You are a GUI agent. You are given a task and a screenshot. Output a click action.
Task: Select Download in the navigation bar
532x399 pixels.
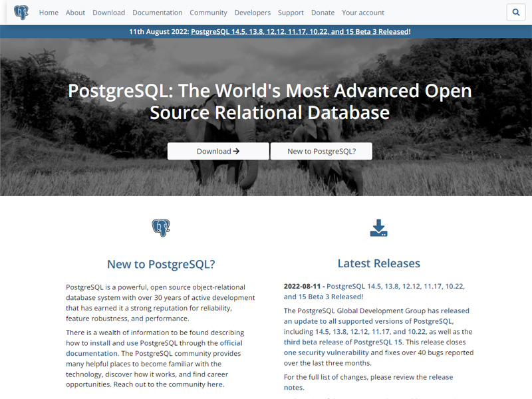108,12
